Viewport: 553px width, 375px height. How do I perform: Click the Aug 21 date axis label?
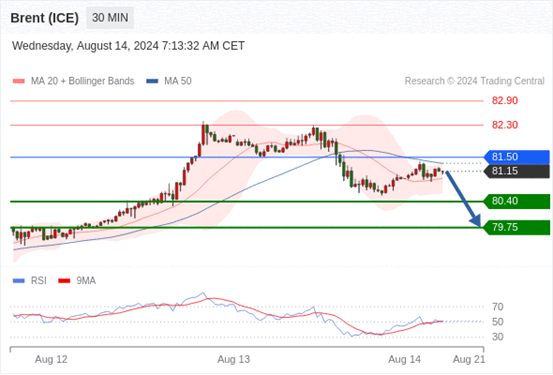tap(469, 359)
